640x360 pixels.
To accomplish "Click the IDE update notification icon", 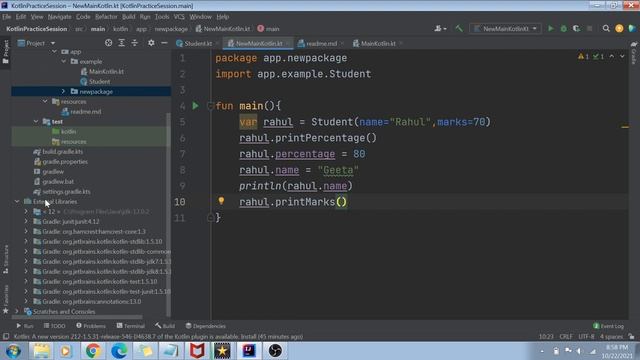I will point(619,29).
